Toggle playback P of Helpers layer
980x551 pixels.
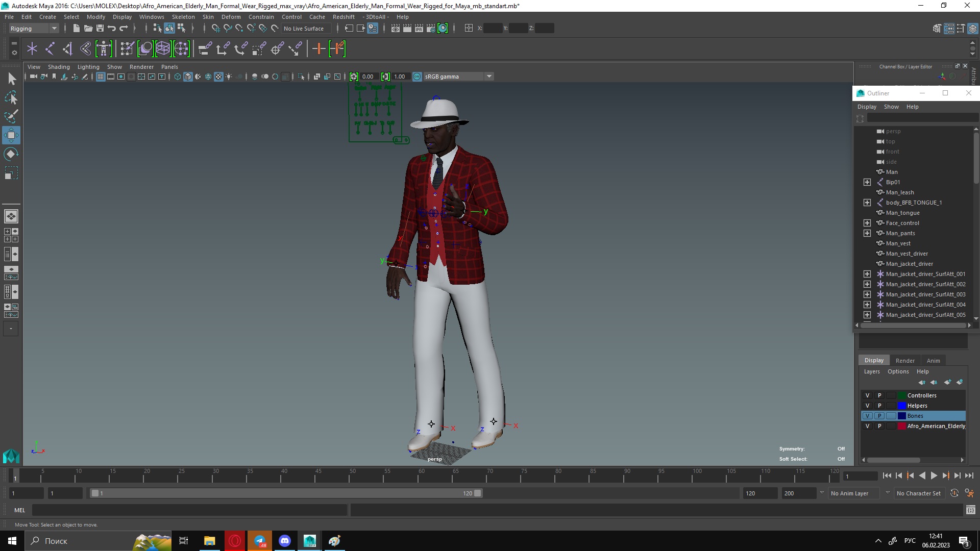[x=879, y=406]
